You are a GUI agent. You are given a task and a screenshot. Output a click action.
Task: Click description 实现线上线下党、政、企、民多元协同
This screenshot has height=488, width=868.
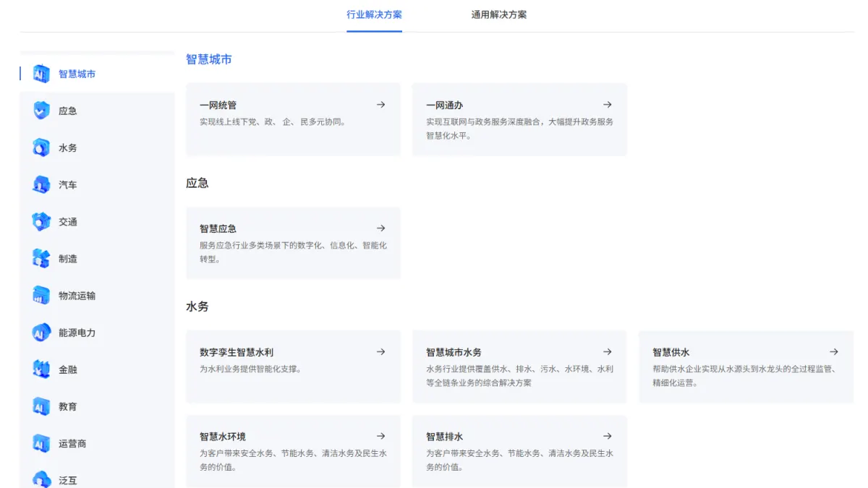(x=273, y=122)
